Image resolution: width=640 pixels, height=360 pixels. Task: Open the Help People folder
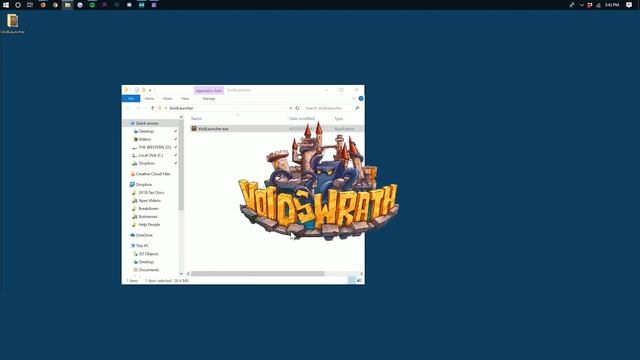(150, 224)
